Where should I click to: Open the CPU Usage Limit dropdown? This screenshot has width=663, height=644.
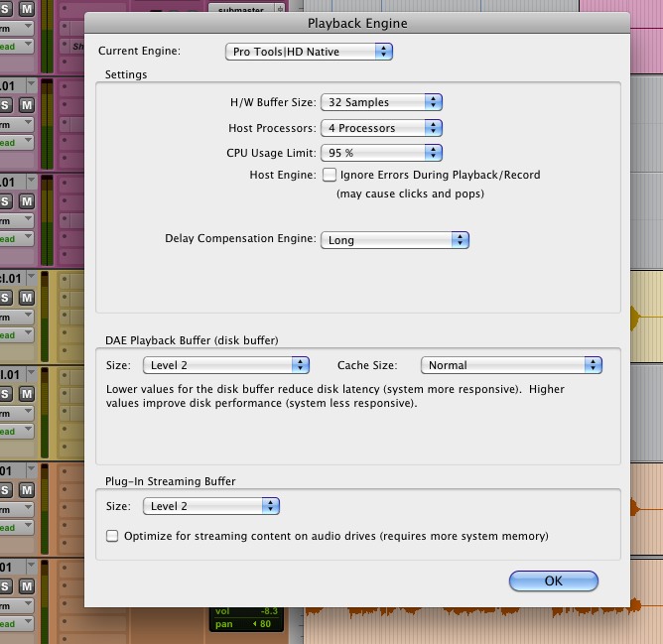381,153
